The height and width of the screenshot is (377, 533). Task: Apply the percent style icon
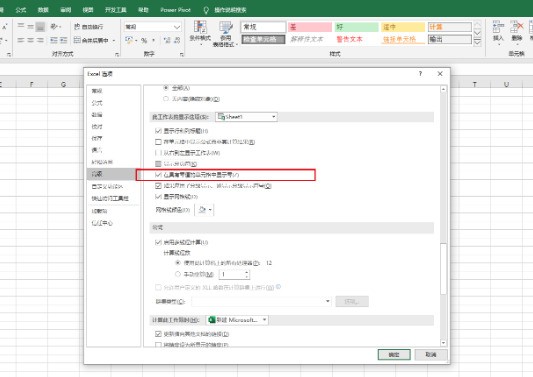144,40
